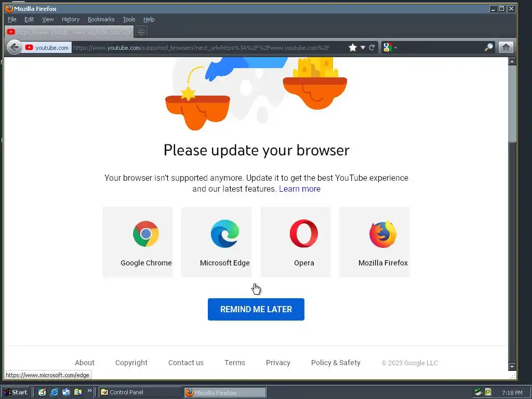This screenshot has width=532, height=399.
Task: Choose the Opera icon
Action: point(303,233)
